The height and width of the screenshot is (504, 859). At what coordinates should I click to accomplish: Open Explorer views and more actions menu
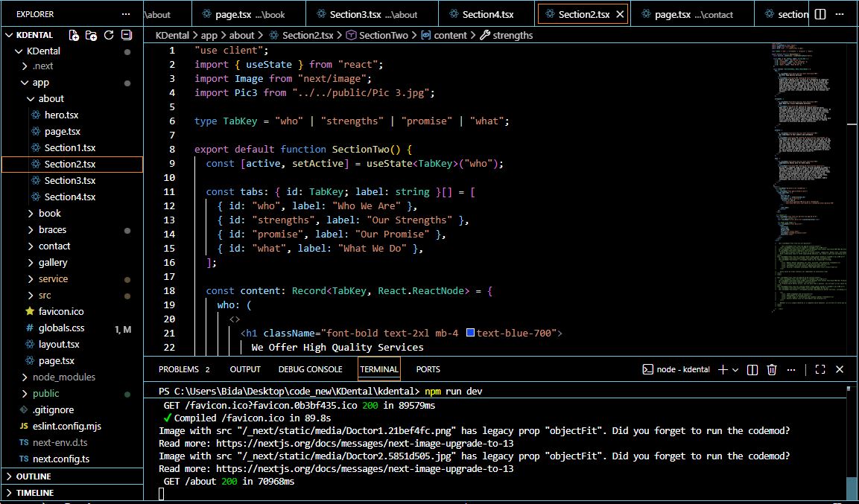[126, 14]
